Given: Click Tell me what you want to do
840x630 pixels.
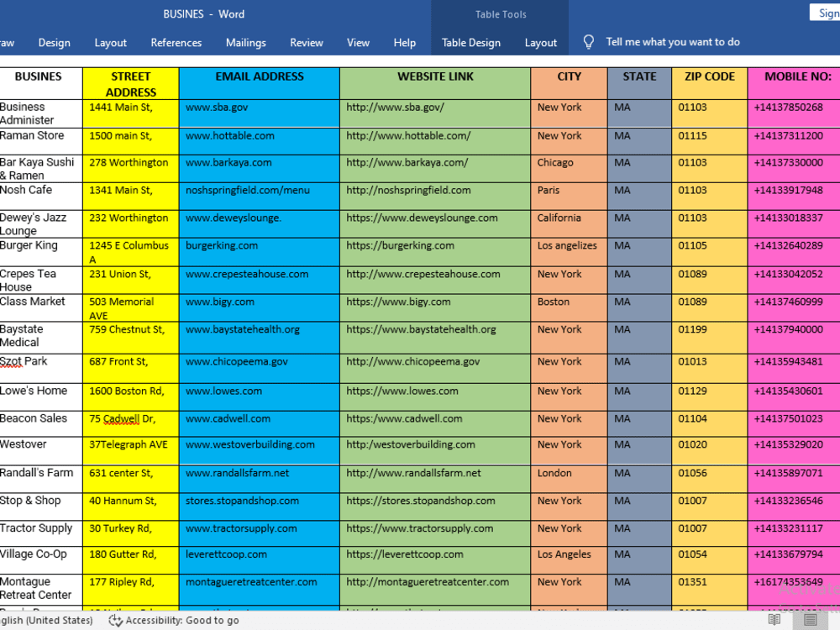Looking at the screenshot, I should tap(672, 42).
